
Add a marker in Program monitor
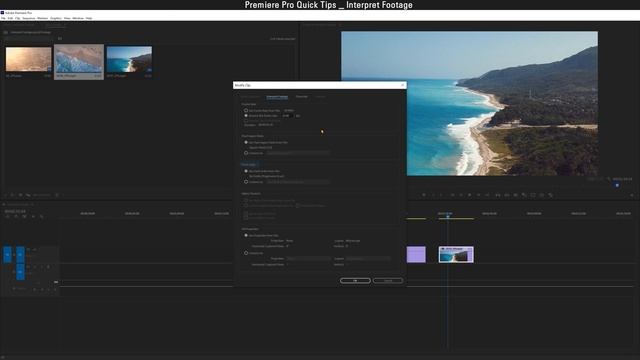424,195
